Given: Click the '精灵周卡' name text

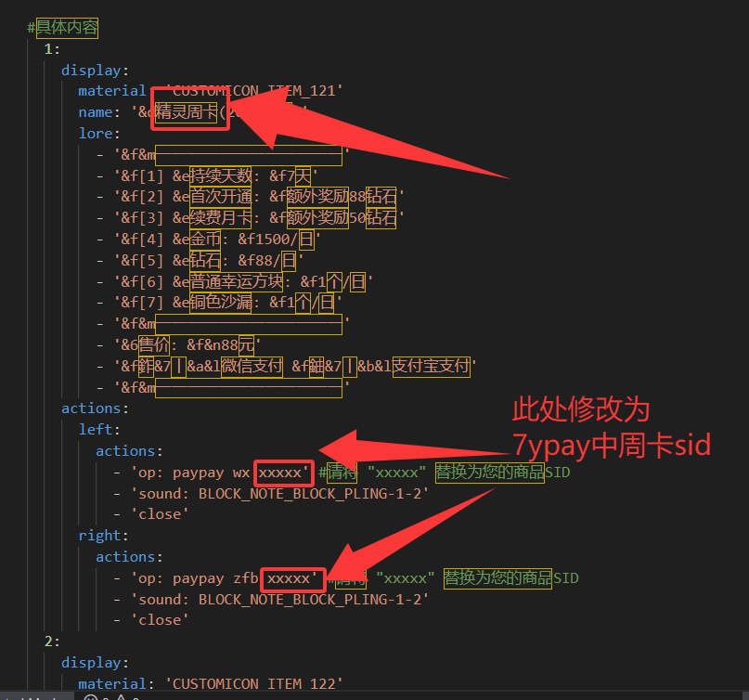Looking at the screenshot, I should coord(186,112).
